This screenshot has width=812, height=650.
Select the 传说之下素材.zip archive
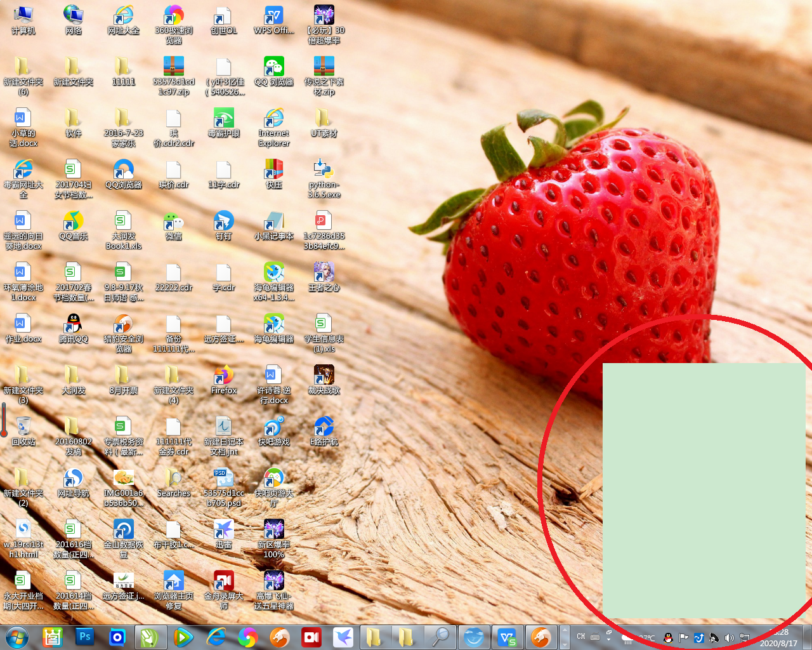324,76
